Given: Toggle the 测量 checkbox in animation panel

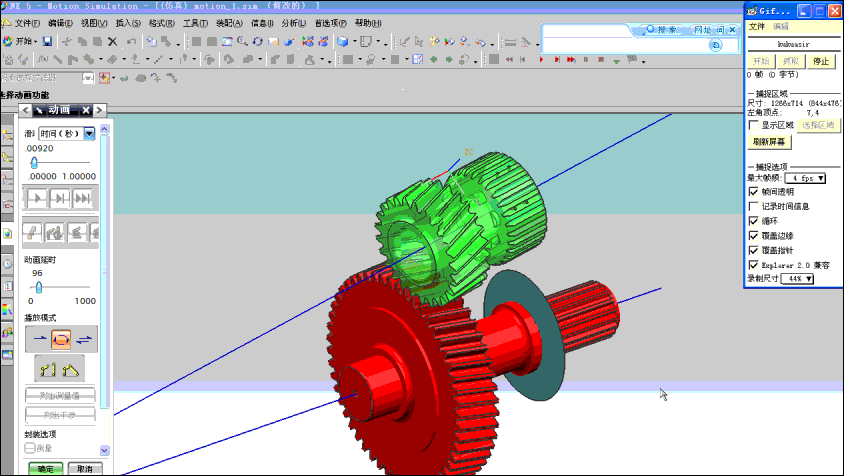Looking at the screenshot, I should click(30, 448).
